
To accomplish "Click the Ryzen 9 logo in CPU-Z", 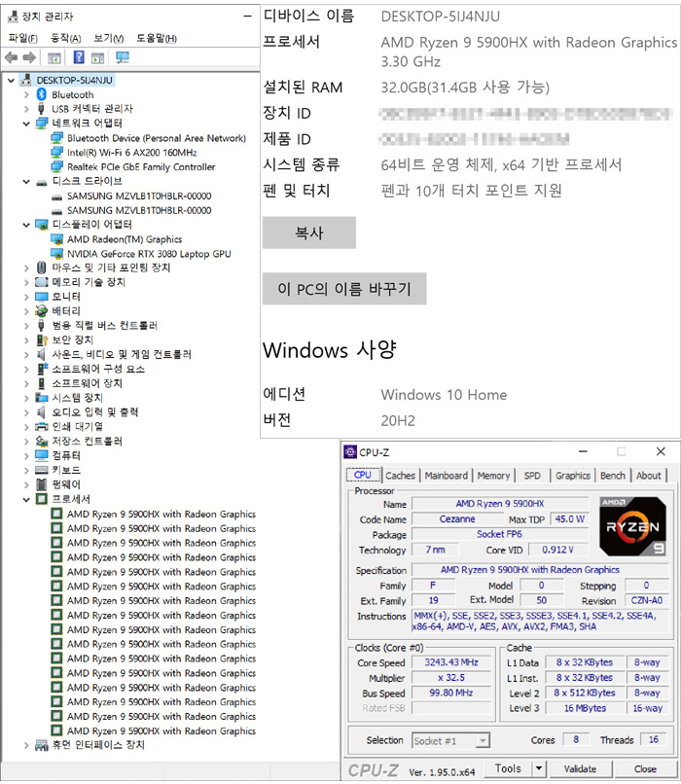I will [634, 526].
